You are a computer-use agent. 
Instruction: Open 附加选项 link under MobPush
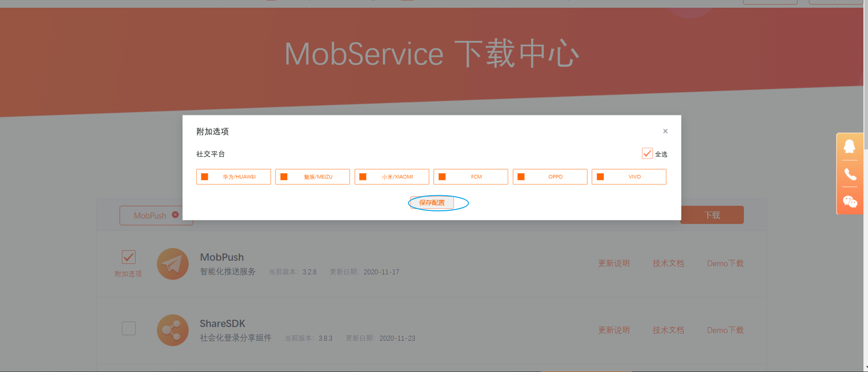click(x=128, y=274)
